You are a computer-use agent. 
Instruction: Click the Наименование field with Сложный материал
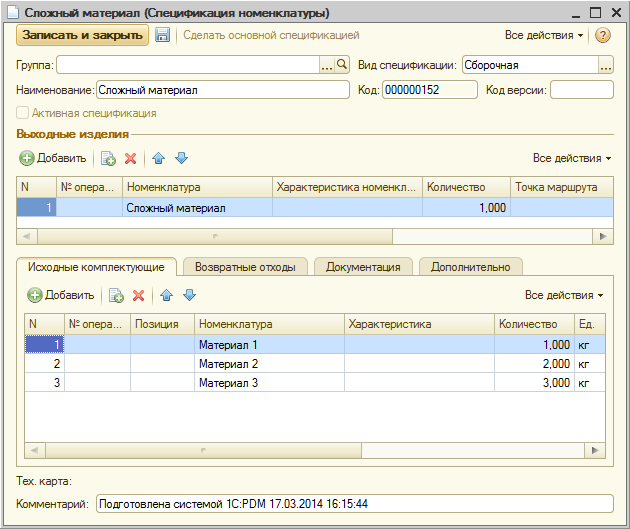[x=223, y=90]
